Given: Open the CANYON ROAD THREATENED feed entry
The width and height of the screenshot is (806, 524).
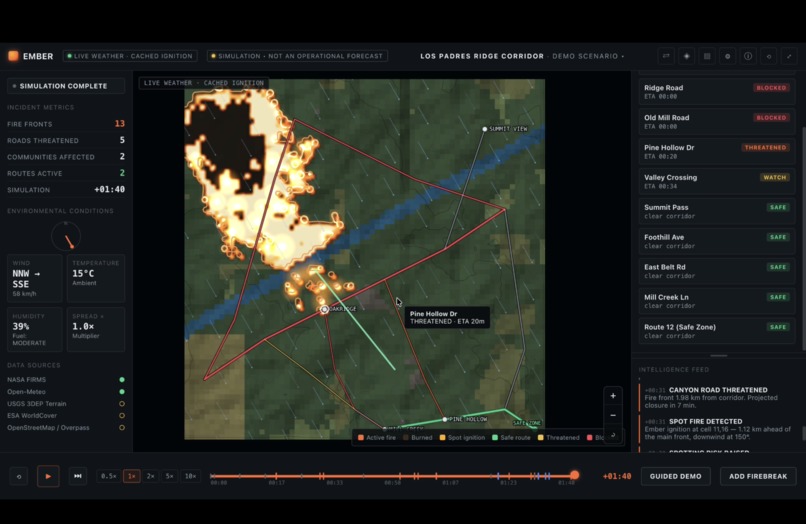Looking at the screenshot, I should [x=718, y=397].
